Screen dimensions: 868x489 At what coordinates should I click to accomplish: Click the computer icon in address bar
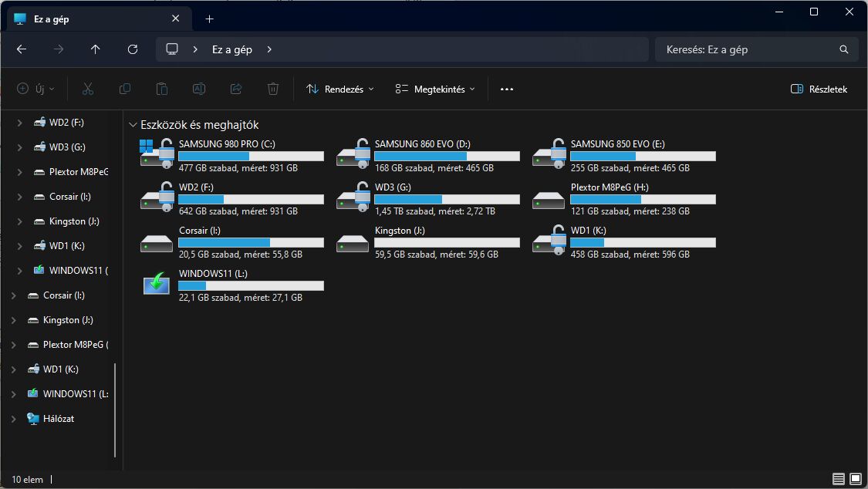point(172,49)
